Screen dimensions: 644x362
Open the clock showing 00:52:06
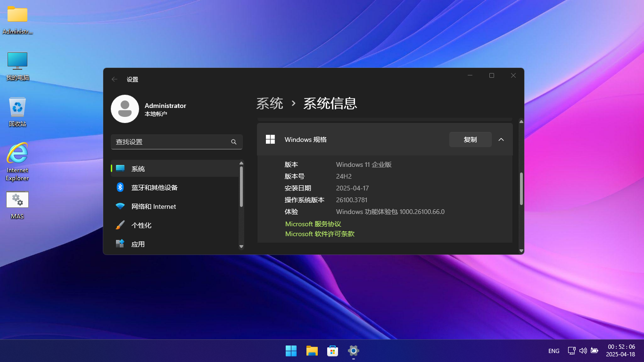[x=621, y=350]
